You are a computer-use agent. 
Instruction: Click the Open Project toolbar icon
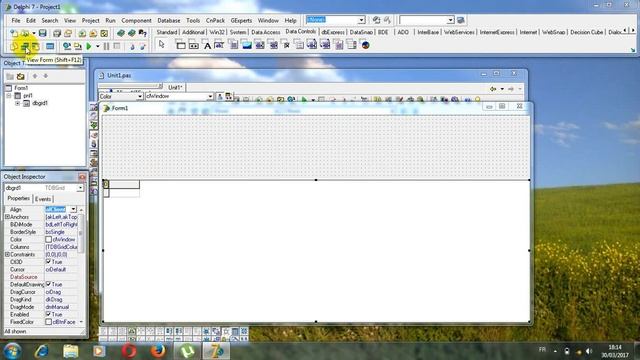click(68, 33)
